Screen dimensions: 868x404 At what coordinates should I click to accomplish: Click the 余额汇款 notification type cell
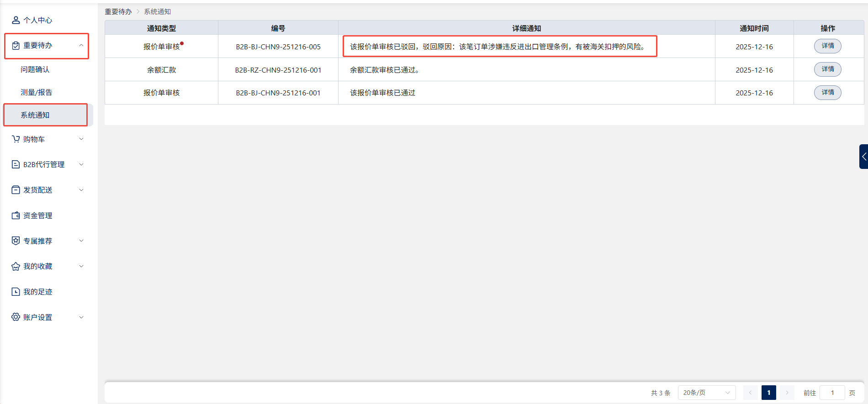161,70
